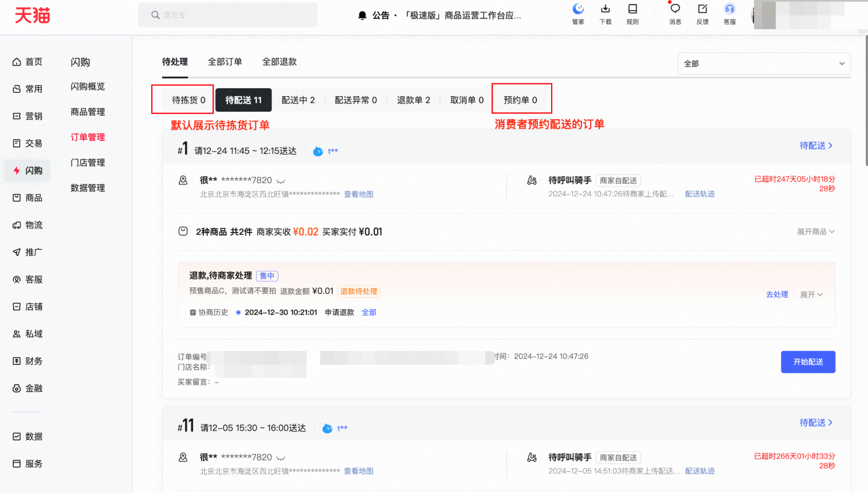Select the 取消单 0 filter tab
This screenshot has height=493, width=868.
[x=467, y=100]
